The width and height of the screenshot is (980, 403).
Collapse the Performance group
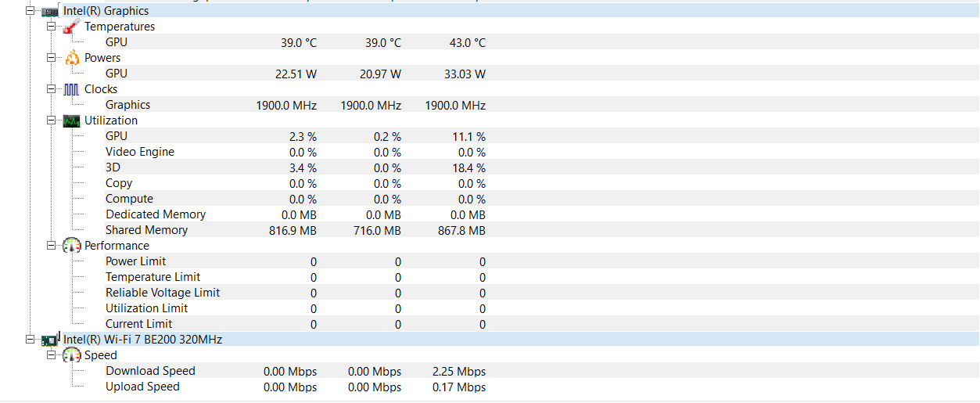click(x=51, y=246)
